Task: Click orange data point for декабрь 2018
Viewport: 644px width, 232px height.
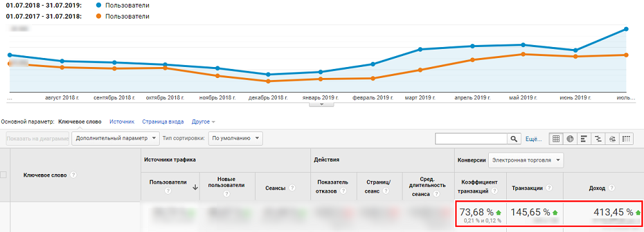Action: click(268, 81)
